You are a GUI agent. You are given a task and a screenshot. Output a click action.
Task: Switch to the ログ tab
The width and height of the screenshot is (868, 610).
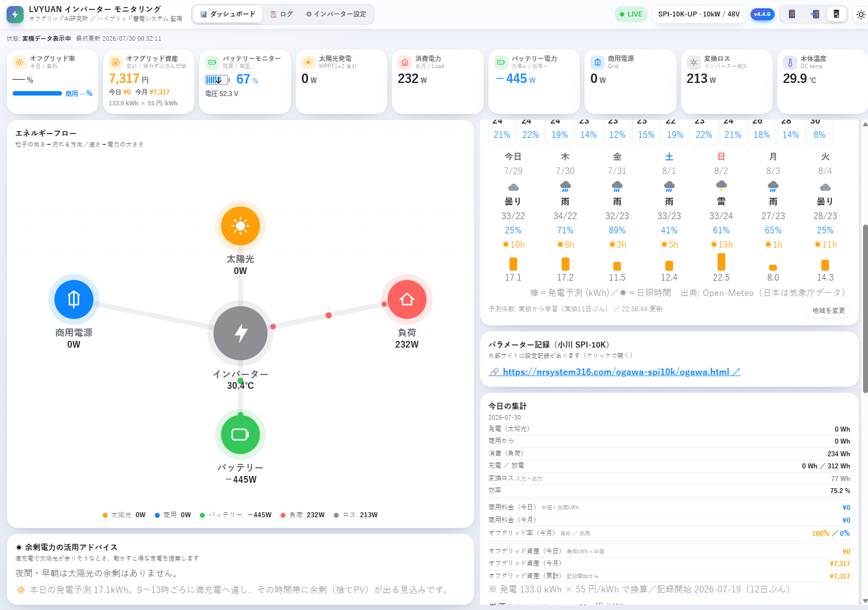[281, 14]
